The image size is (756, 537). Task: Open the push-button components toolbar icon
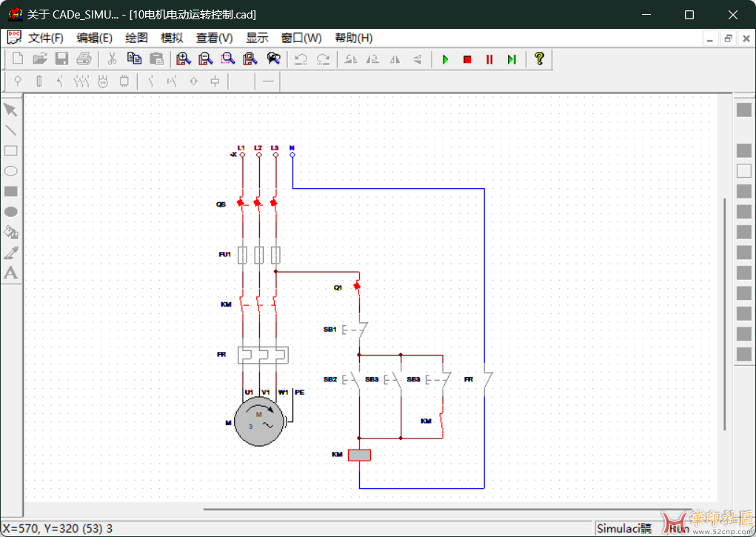pos(172,81)
